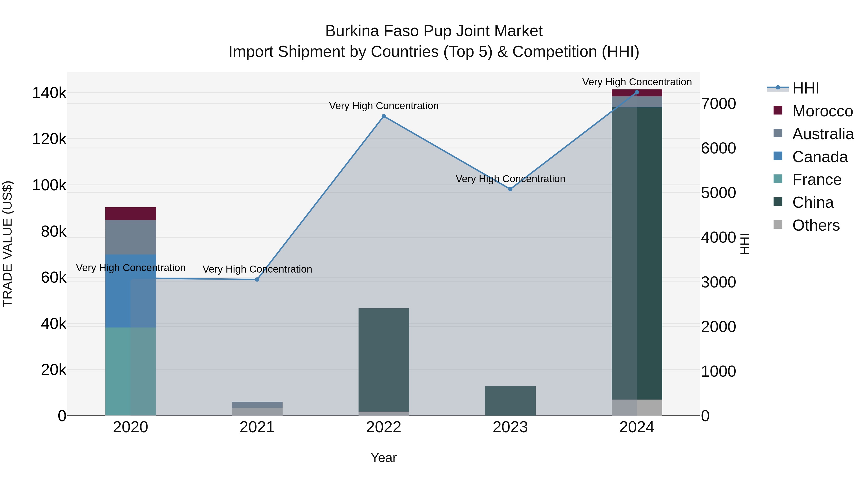Click the China bar segment for 2024
Viewport: 868px width, 488px height.
[x=637, y=253]
